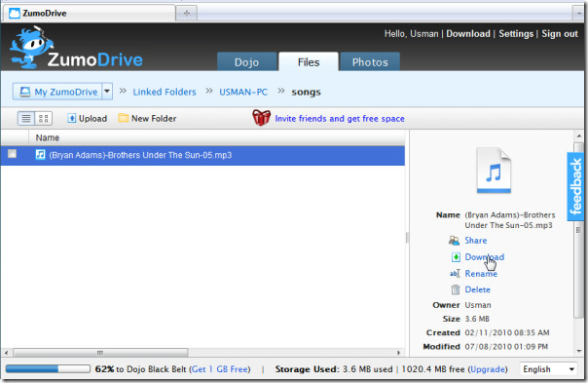The height and width of the screenshot is (383, 588).
Task: Click the Share link in details panel
Action: [476, 241]
